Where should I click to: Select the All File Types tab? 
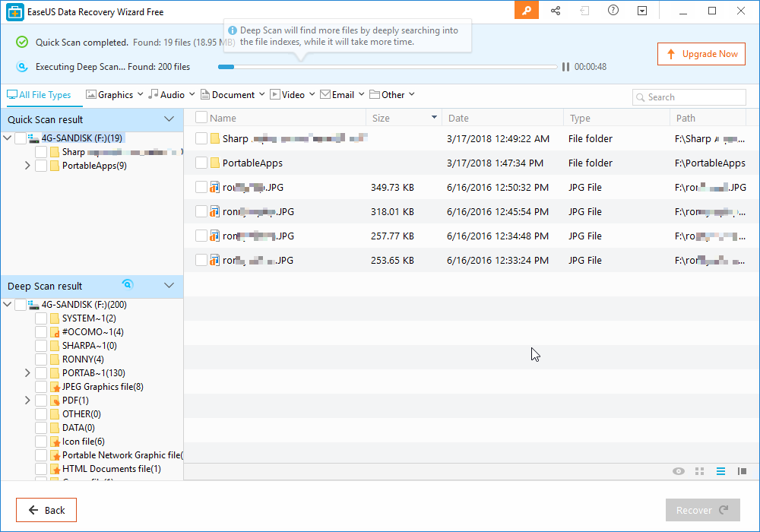40,95
